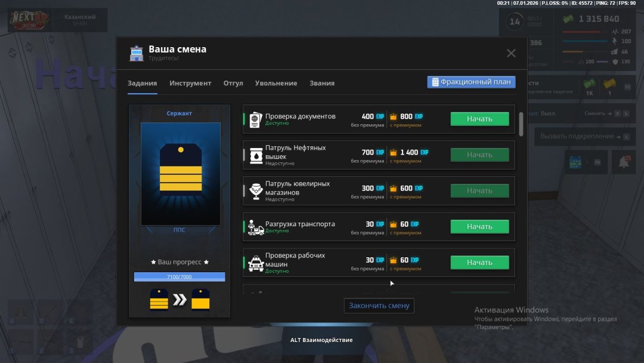Open the Фракционный план button
The width and height of the screenshot is (644, 363).
coord(471,82)
